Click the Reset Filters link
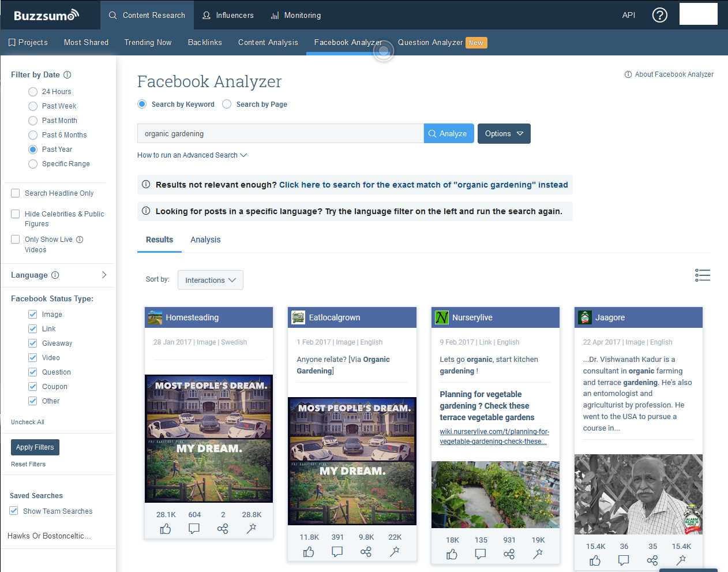This screenshot has height=572, width=728. coord(28,464)
